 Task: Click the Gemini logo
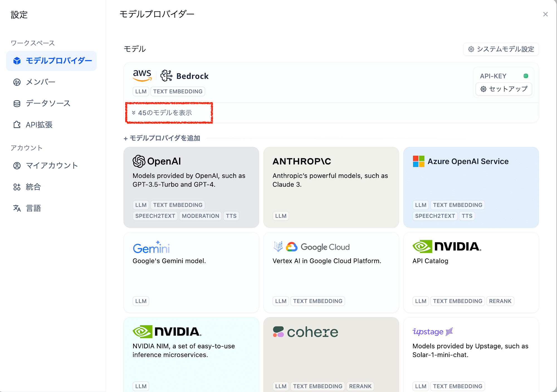click(151, 247)
